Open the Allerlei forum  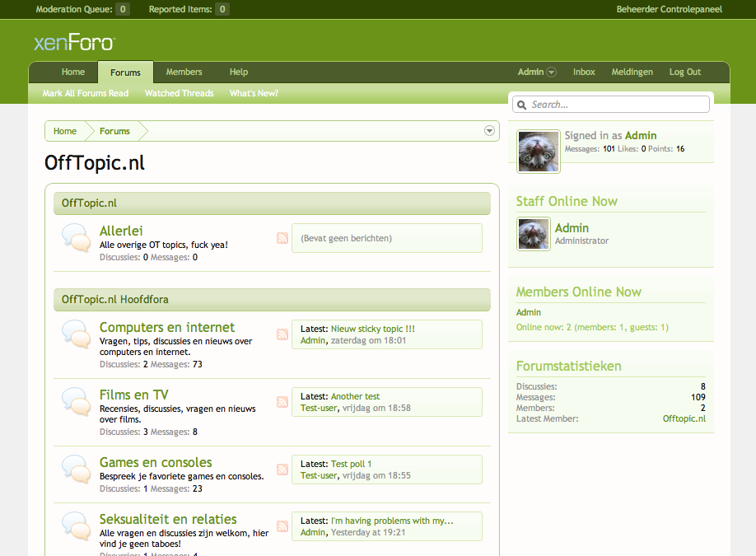121,231
